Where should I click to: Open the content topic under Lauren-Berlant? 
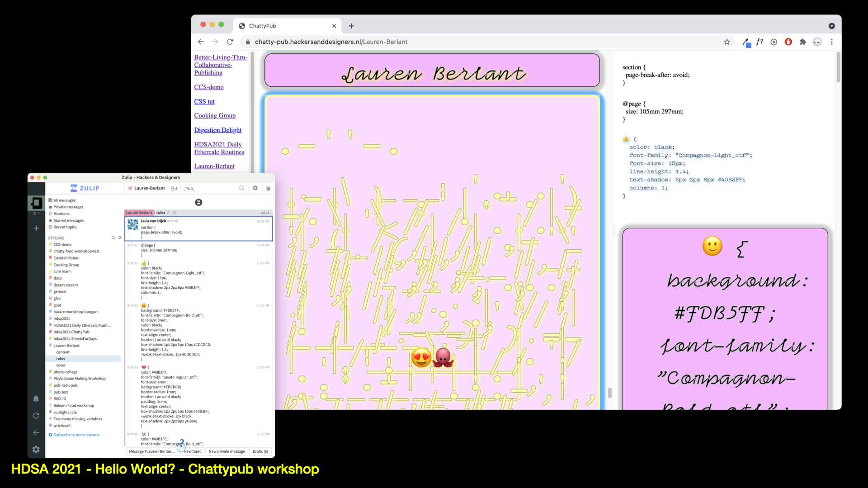pos(63,352)
